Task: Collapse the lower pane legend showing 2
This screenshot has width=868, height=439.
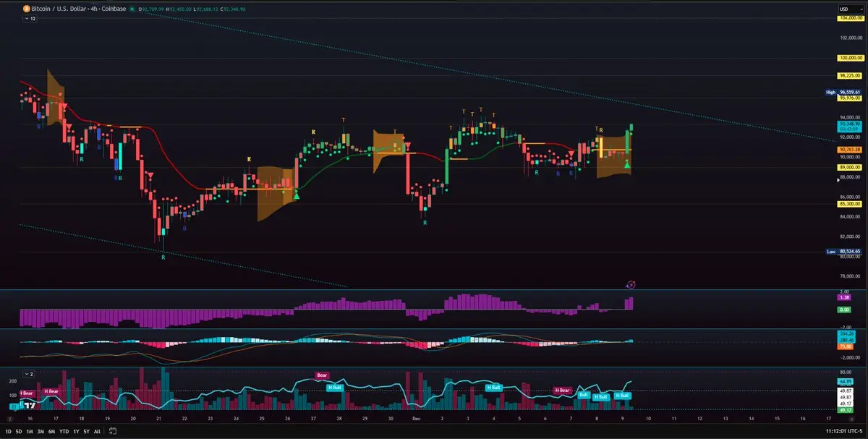Action: (30, 374)
